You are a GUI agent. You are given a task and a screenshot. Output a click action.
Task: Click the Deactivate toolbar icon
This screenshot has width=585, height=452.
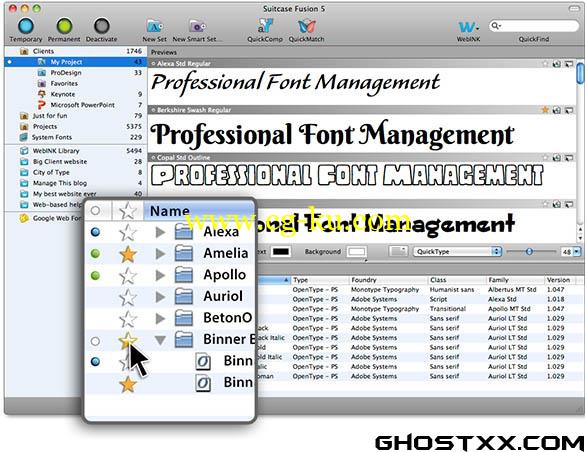coord(101,26)
